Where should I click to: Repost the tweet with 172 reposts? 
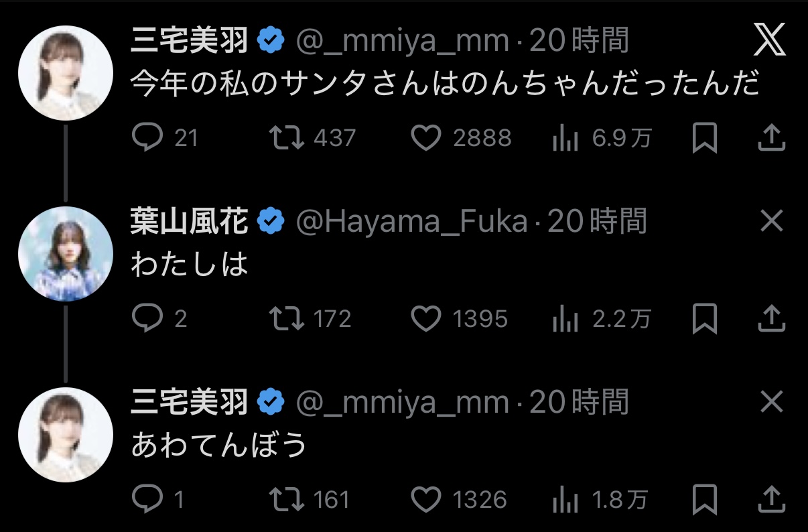287,319
